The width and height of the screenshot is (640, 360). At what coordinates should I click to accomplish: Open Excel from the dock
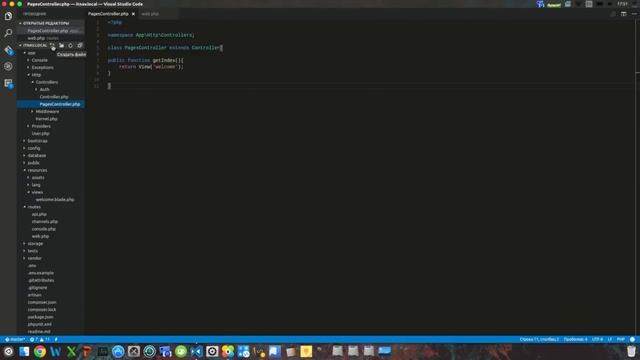pos(71,351)
